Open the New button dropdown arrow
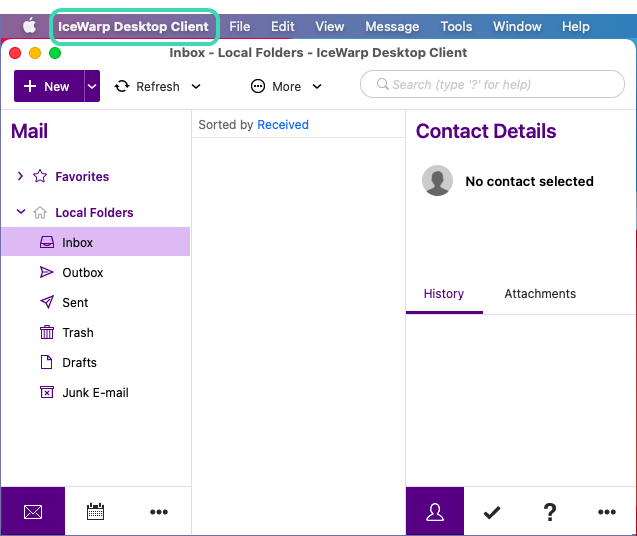 [92, 86]
